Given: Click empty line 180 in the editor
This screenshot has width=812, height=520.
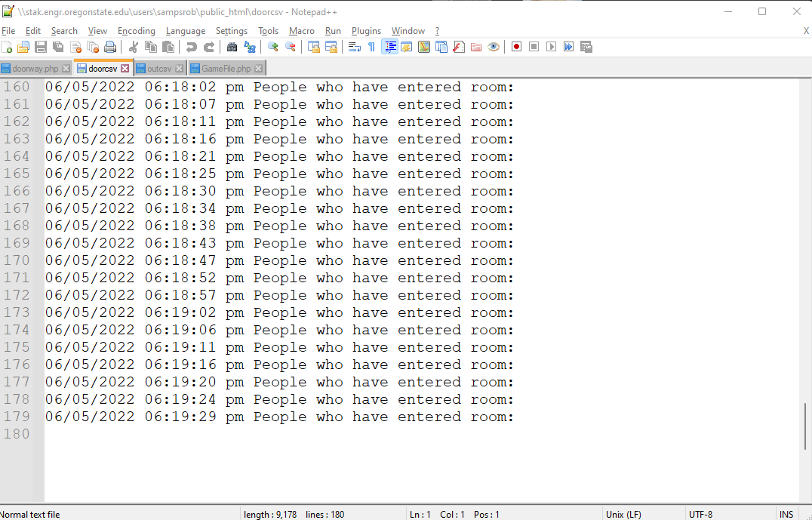Looking at the screenshot, I should pos(302,434).
